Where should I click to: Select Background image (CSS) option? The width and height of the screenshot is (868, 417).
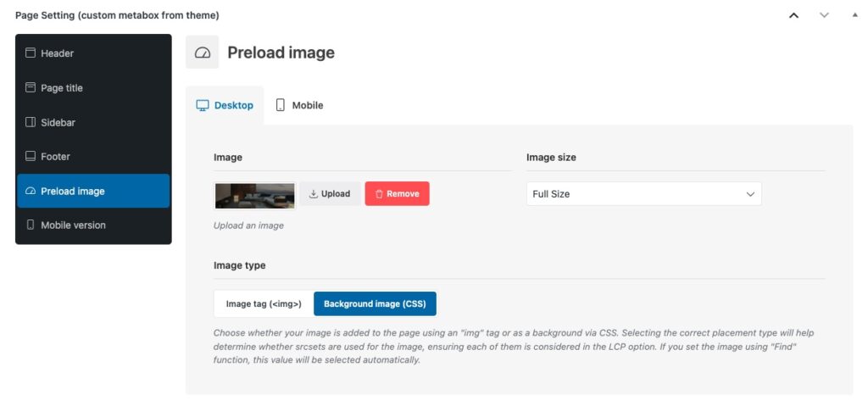[x=375, y=303]
